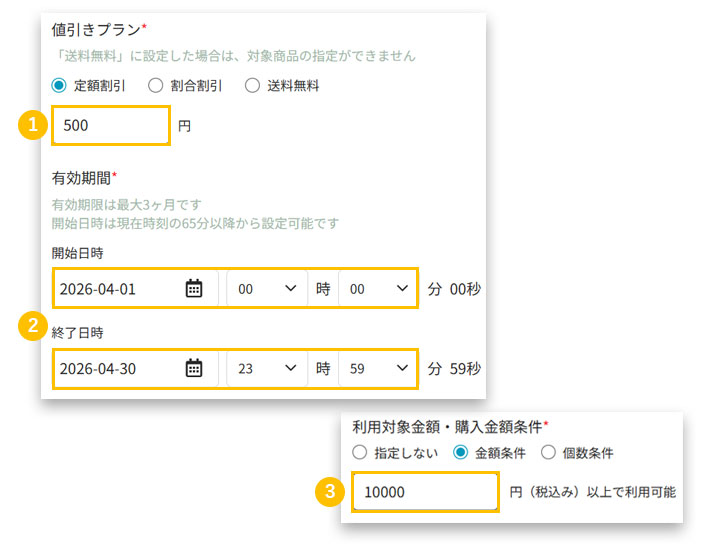Focus the minimum purchase amount field 10000

click(x=424, y=492)
